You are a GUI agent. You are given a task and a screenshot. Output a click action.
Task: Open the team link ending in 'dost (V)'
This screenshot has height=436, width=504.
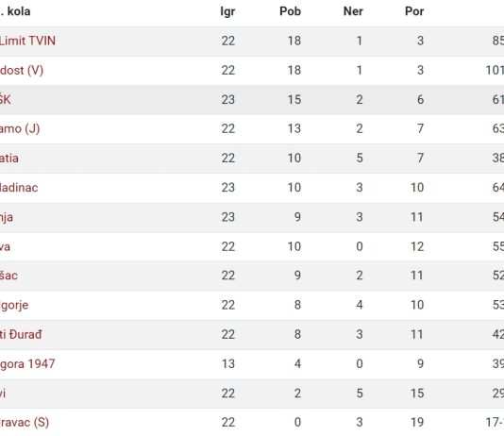tap(22, 70)
